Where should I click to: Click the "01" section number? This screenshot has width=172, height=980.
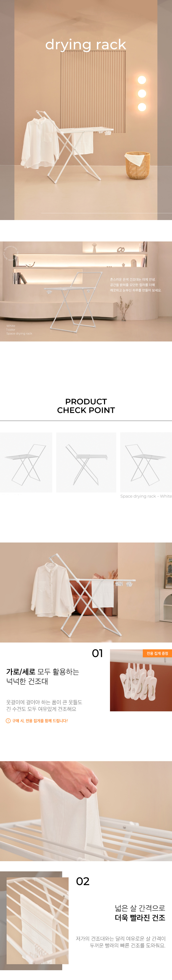point(97,653)
